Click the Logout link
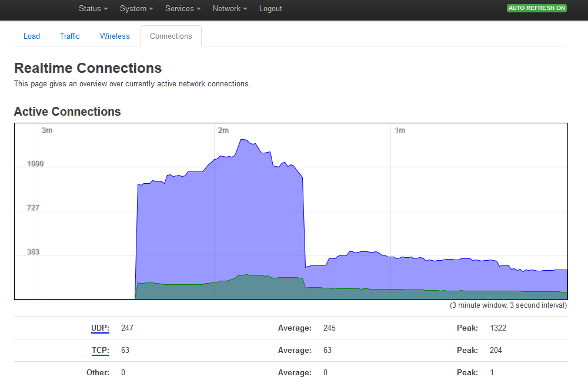This screenshot has height=377, width=588. tap(270, 9)
